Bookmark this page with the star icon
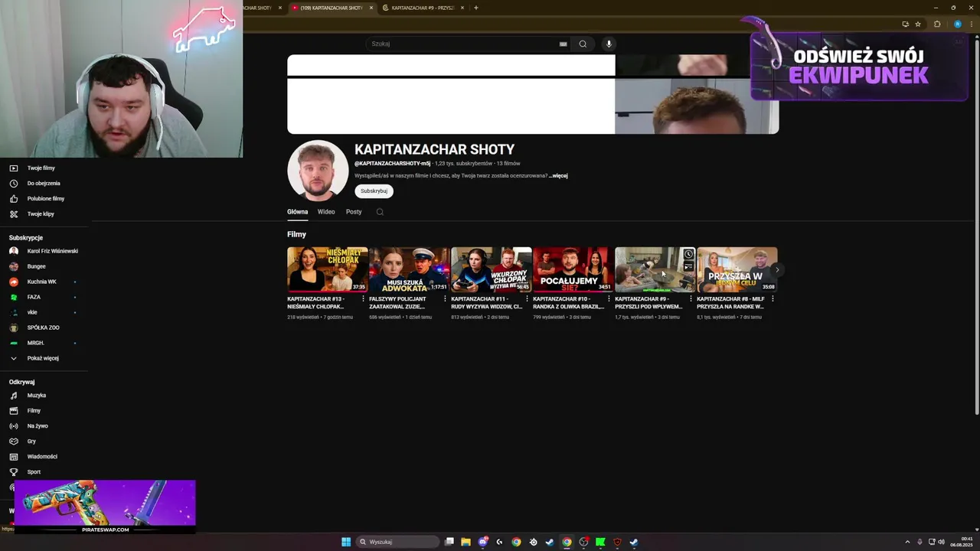The image size is (980, 551). coord(918,24)
